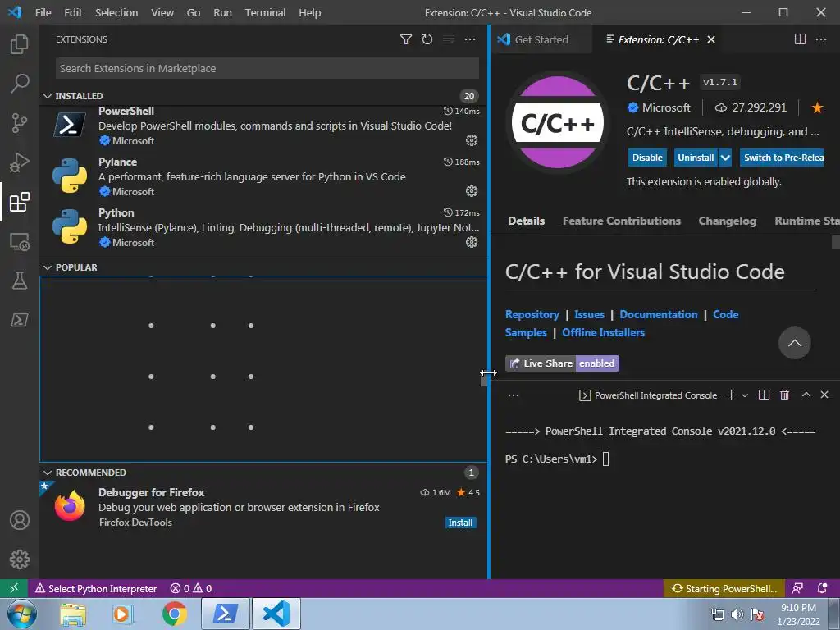Open editor more actions menu
This screenshot has height=630, width=840.
820,39
